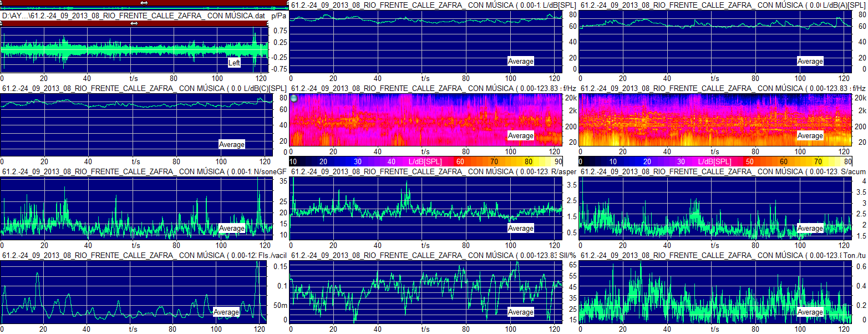
Task: Click the double-arrow handle above the waveform plot
Action: pos(134,23)
